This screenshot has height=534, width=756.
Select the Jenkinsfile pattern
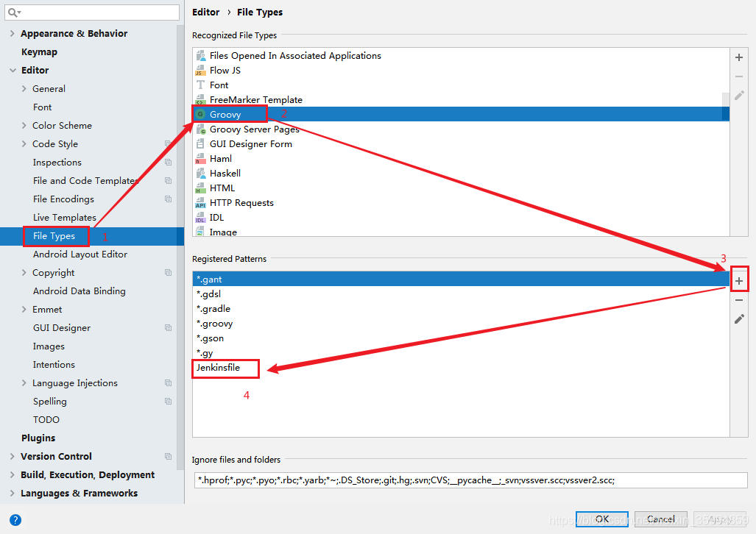[461, 367]
